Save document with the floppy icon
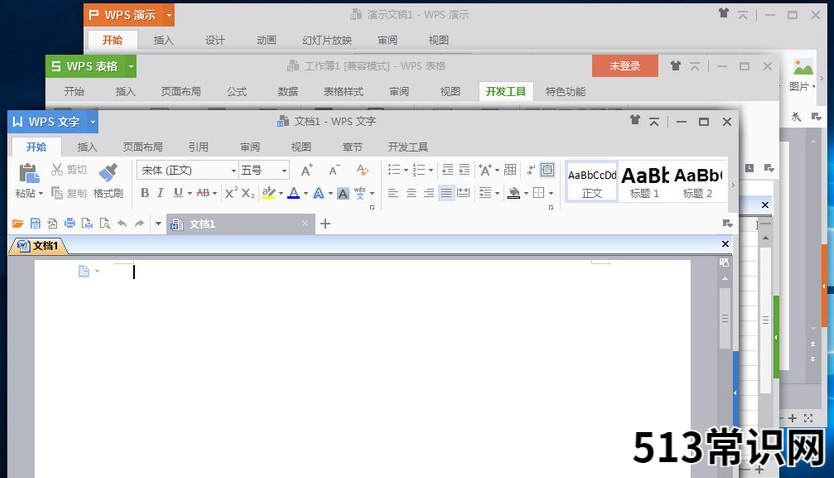This screenshot has width=834, height=478. tap(35, 224)
